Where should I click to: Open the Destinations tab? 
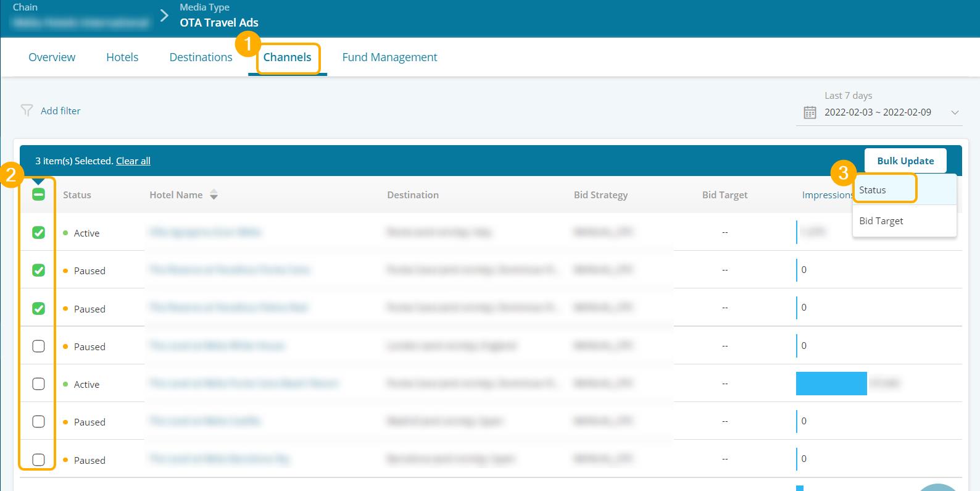tap(201, 57)
